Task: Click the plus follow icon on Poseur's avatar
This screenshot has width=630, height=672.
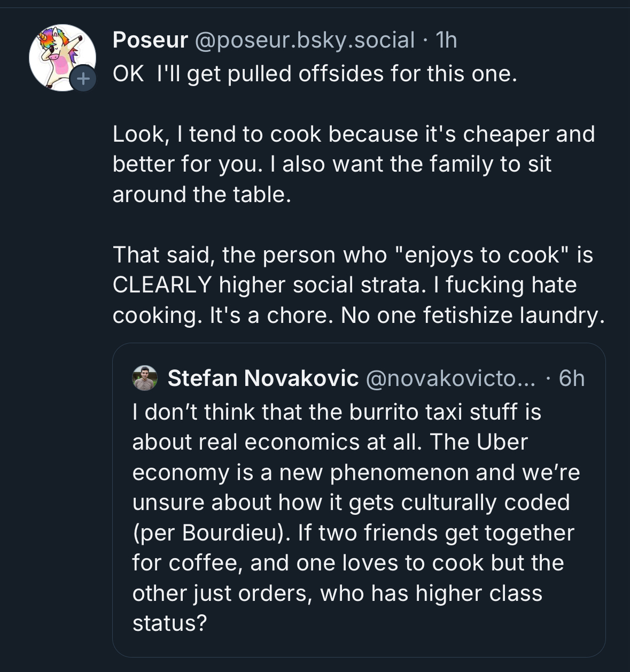Action: pyautogui.click(x=83, y=79)
